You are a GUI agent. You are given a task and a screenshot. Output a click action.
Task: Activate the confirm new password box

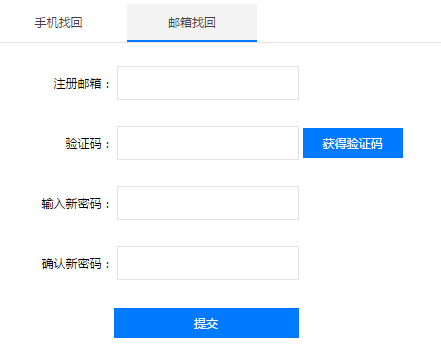(x=208, y=263)
